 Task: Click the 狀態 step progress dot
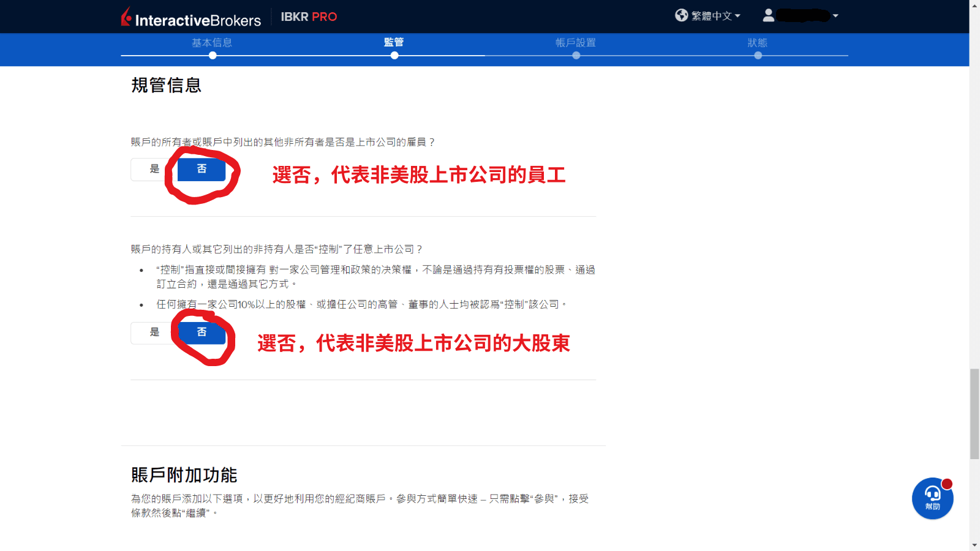click(x=758, y=55)
